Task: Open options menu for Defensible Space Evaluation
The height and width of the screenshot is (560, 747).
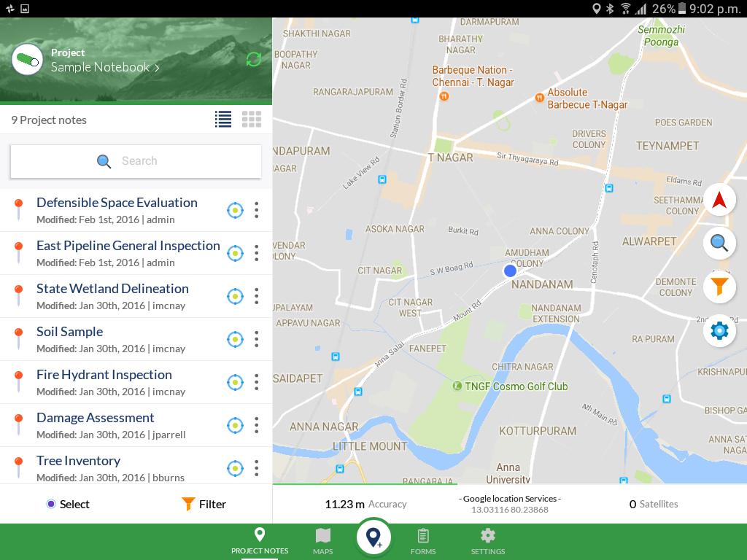Action: pyautogui.click(x=256, y=210)
